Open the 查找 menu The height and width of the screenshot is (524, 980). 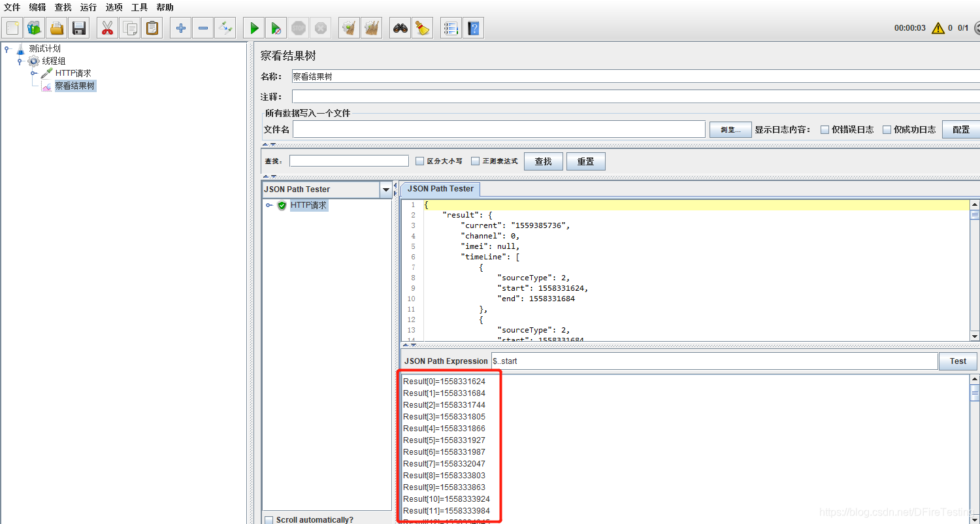point(63,7)
